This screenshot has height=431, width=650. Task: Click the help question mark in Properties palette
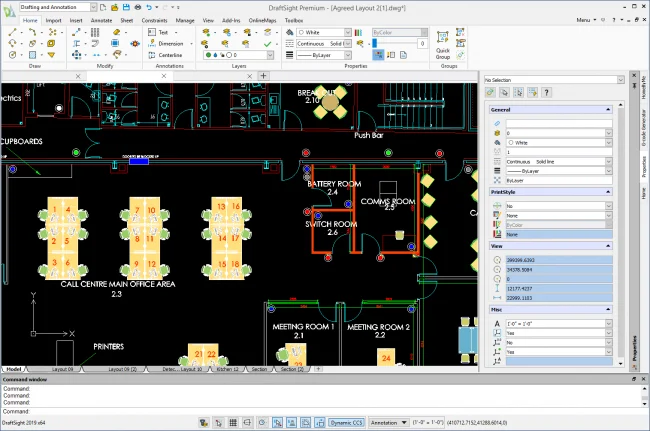coord(546,92)
